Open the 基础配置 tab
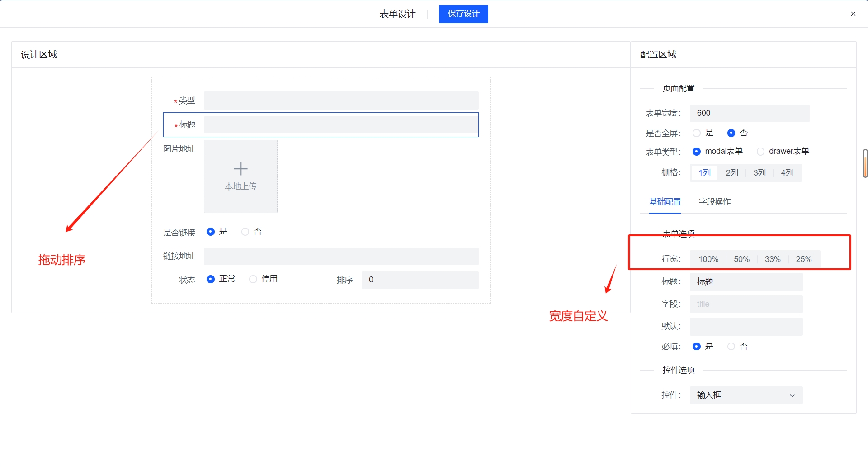 [665, 202]
